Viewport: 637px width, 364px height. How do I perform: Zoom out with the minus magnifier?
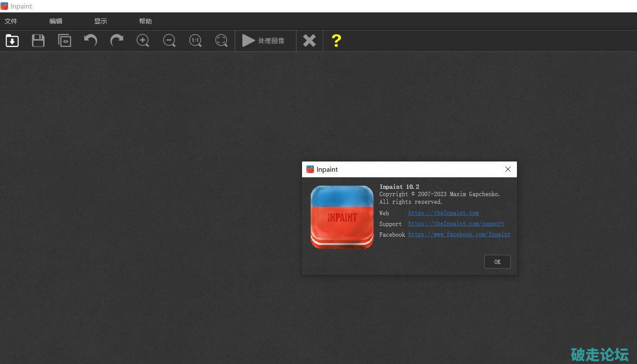coord(169,41)
